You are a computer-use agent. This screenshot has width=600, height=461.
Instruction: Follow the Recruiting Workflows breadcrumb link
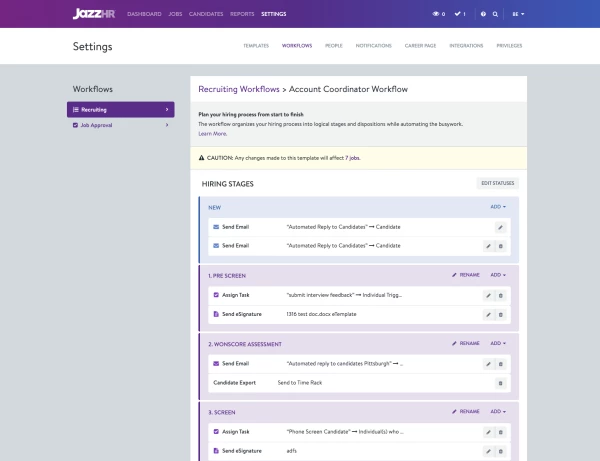238,89
